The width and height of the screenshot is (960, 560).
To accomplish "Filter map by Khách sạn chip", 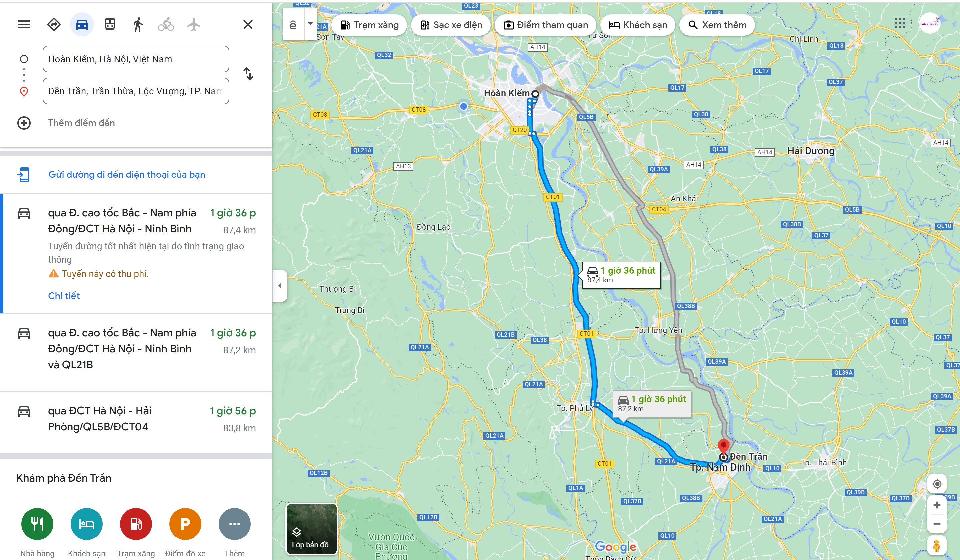I will tap(638, 25).
